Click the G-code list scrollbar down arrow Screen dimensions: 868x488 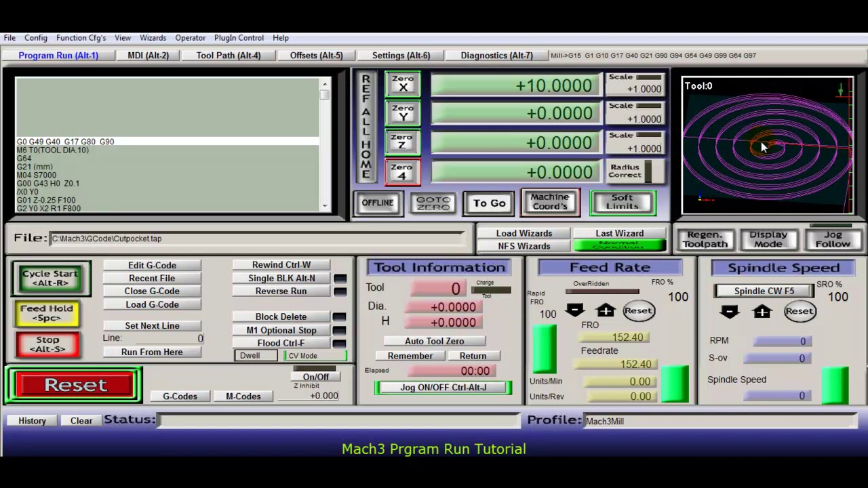point(325,205)
